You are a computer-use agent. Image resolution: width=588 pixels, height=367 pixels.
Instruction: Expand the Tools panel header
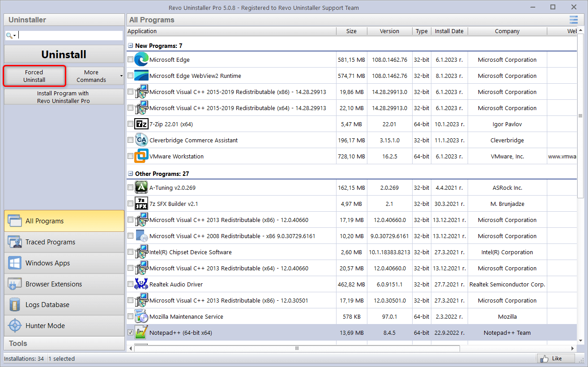(64, 343)
